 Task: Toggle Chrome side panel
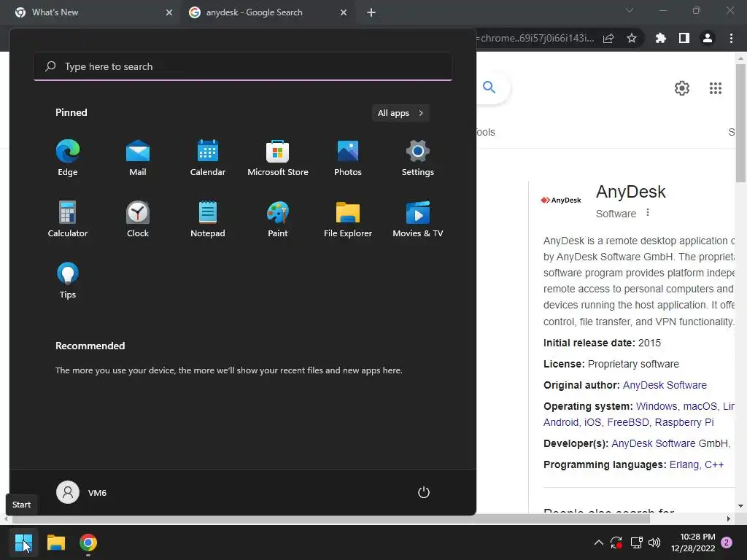[x=684, y=38]
